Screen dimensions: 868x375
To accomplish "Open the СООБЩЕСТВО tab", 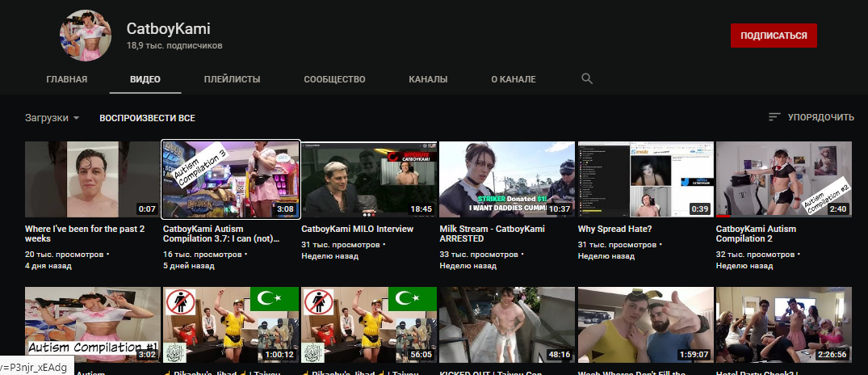I will click(x=334, y=79).
